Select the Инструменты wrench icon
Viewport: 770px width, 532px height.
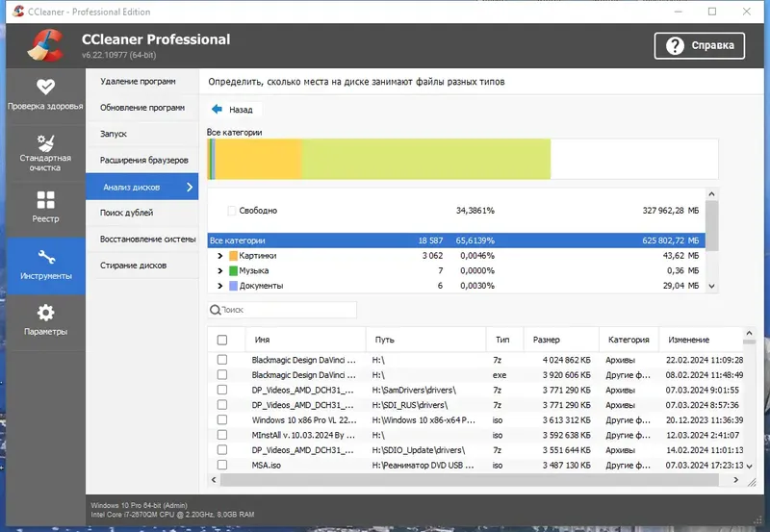tap(46, 257)
